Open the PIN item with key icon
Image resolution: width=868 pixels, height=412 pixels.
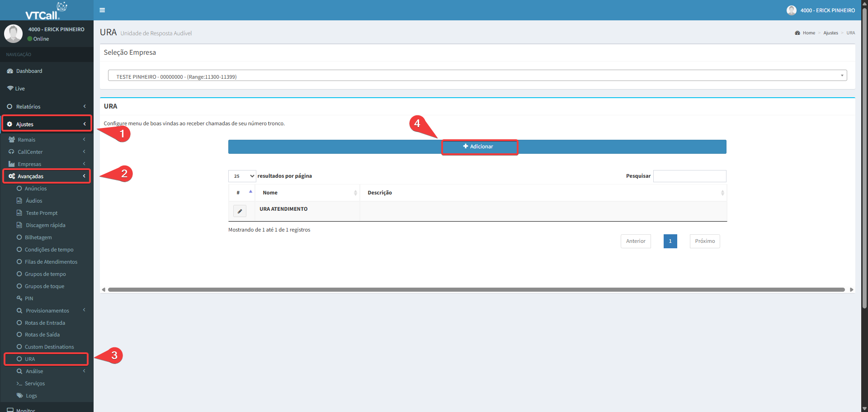click(29, 298)
